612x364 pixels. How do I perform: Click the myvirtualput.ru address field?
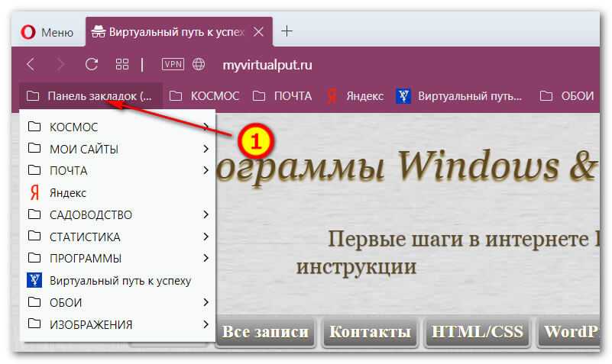coord(267,65)
